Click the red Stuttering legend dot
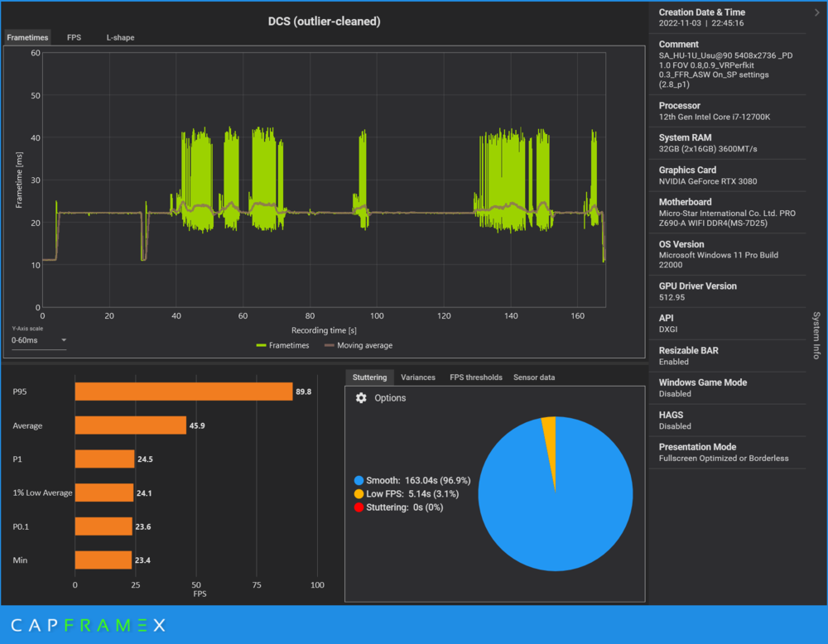Image resolution: width=828 pixels, height=644 pixels. click(x=359, y=507)
